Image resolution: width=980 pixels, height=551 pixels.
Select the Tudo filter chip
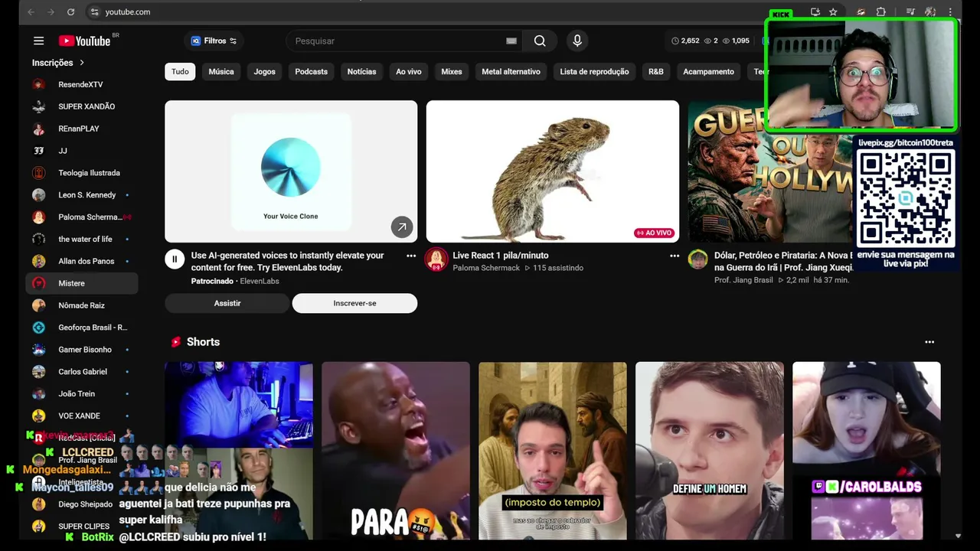[x=180, y=72]
